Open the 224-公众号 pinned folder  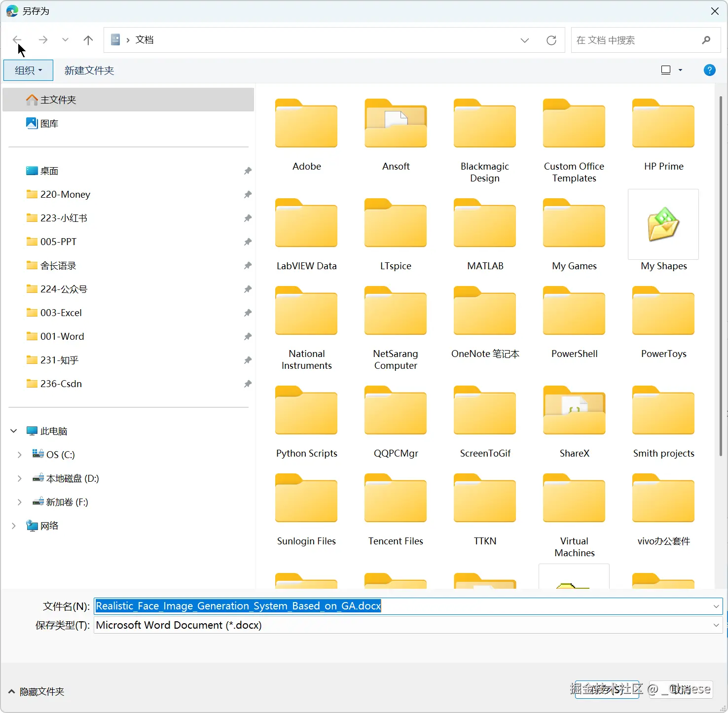128,289
